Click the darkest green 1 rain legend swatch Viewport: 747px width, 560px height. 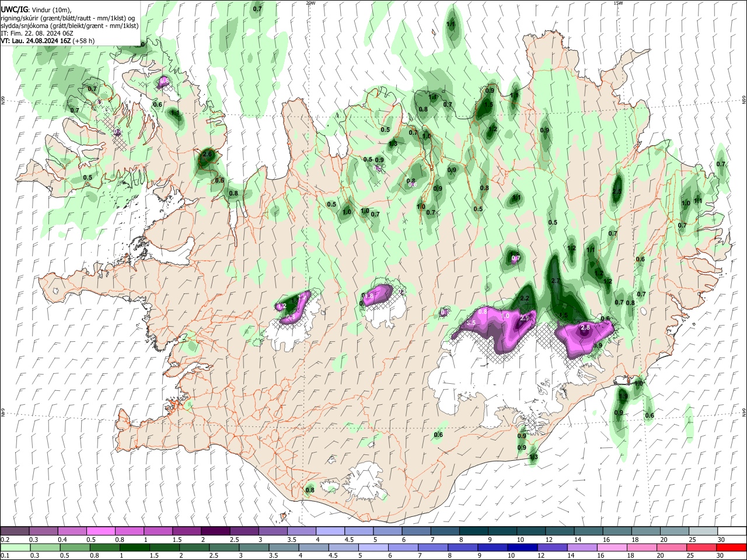134,547
